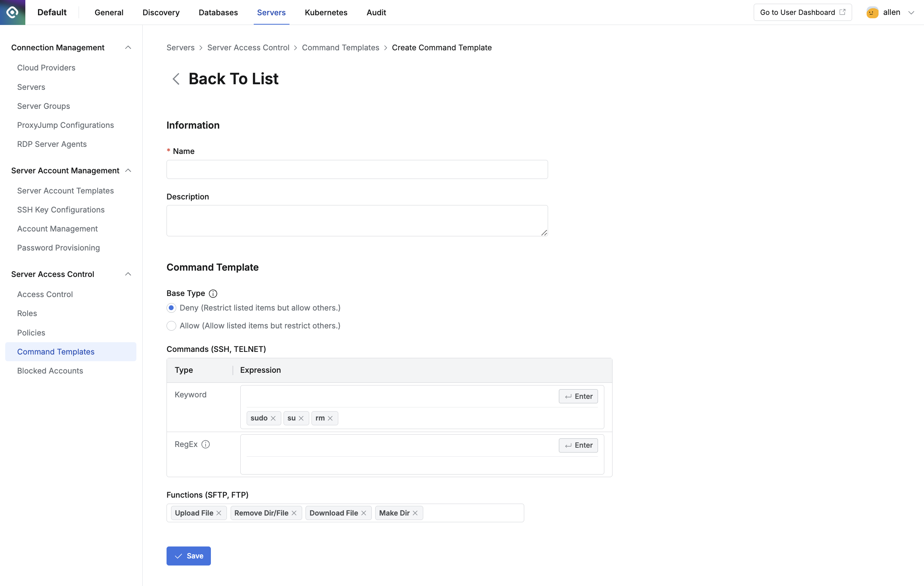Open the Databases tab

pyautogui.click(x=218, y=12)
